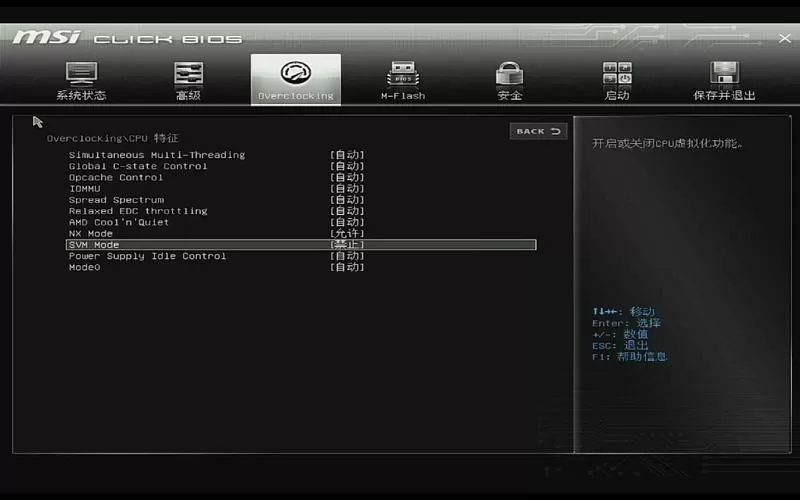
Task: Click the BACK button
Action: click(538, 131)
